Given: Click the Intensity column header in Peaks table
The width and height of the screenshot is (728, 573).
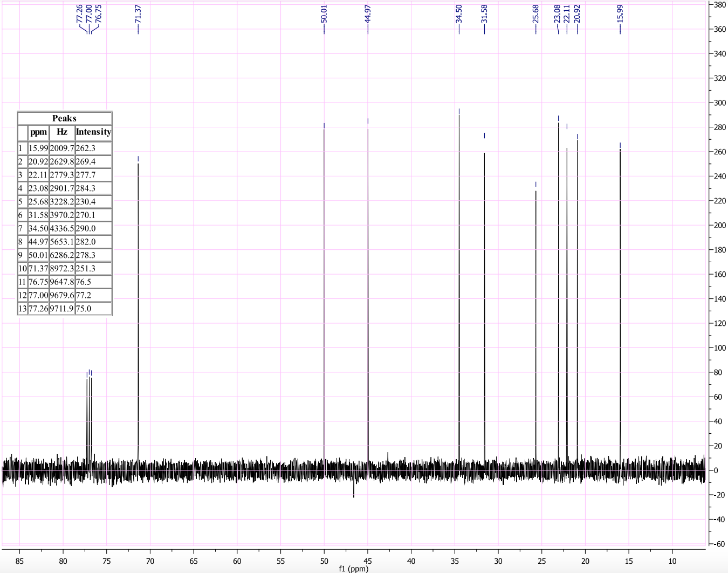Looking at the screenshot, I should pos(93,132).
